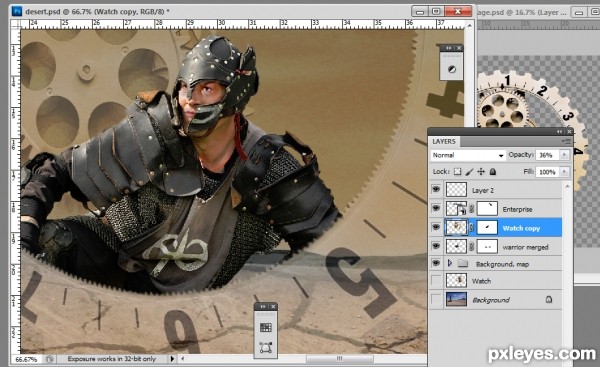Click the Enterprise layer thumbnail
600x367 pixels.
(457, 209)
